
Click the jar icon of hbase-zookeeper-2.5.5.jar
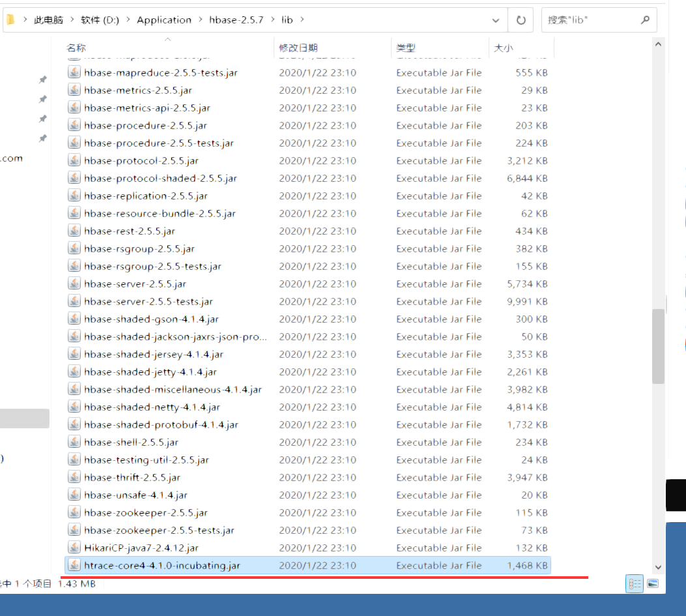click(74, 512)
